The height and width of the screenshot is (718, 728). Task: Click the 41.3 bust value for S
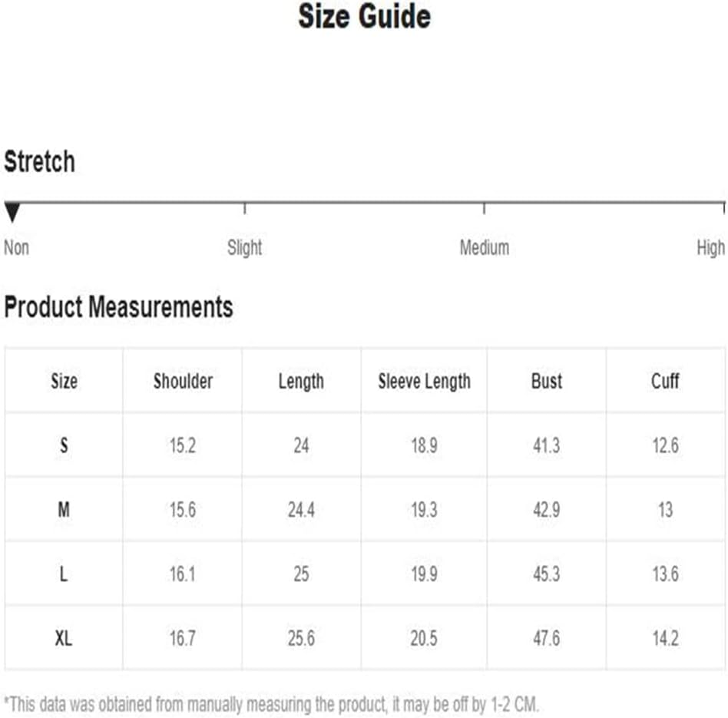[x=547, y=445]
